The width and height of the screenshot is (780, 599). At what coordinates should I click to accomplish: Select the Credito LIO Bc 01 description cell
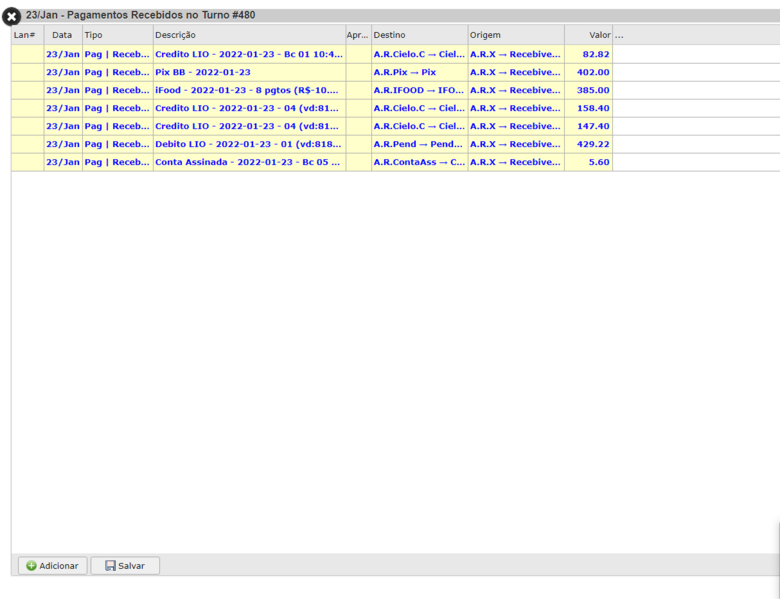click(x=249, y=54)
